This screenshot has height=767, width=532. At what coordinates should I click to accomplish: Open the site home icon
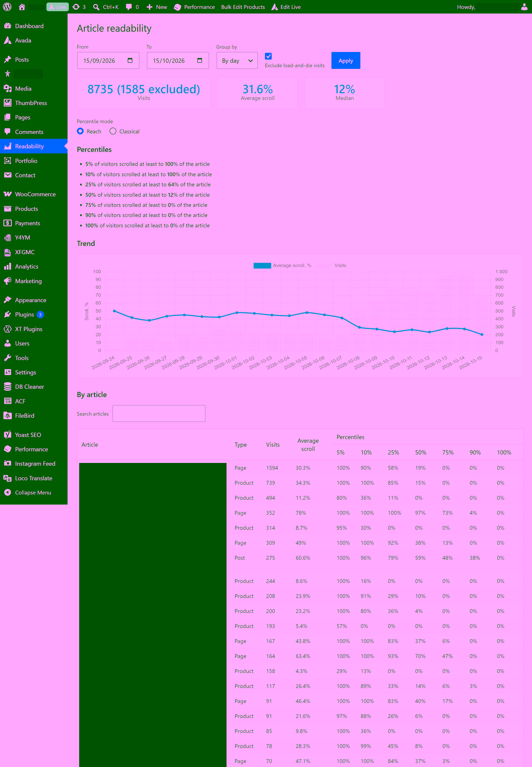(22, 7)
